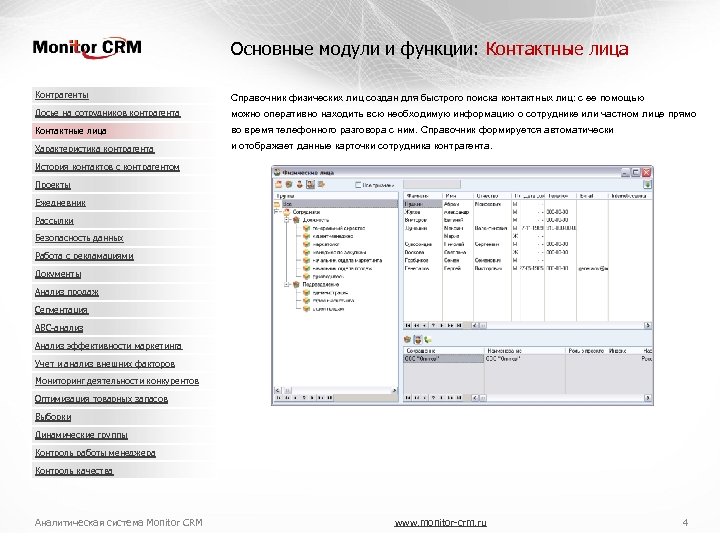Open Досье на сотрудников контрагента link
The image size is (720, 540).
(x=108, y=112)
